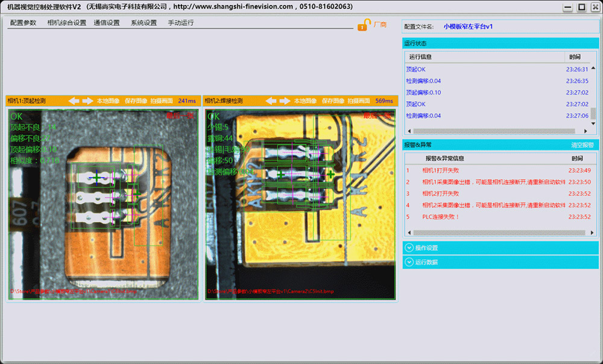Open the 配置参数 menu

pyautogui.click(x=23, y=23)
